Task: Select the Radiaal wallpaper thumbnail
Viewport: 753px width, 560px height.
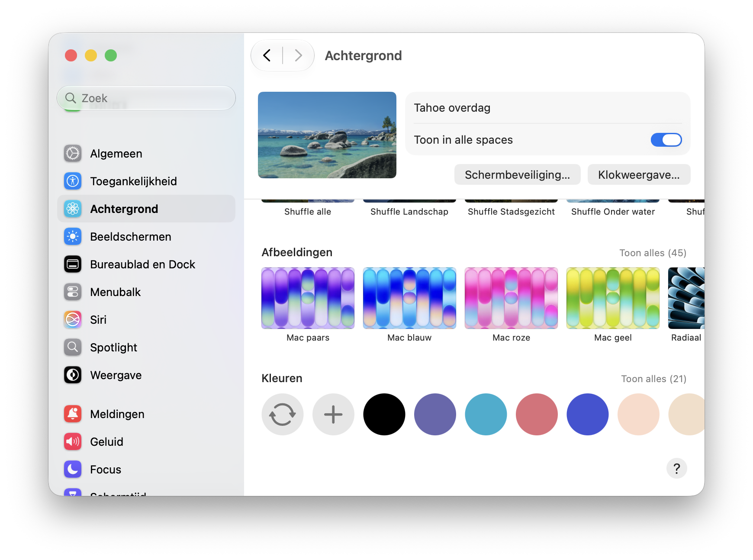Action: click(x=686, y=298)
